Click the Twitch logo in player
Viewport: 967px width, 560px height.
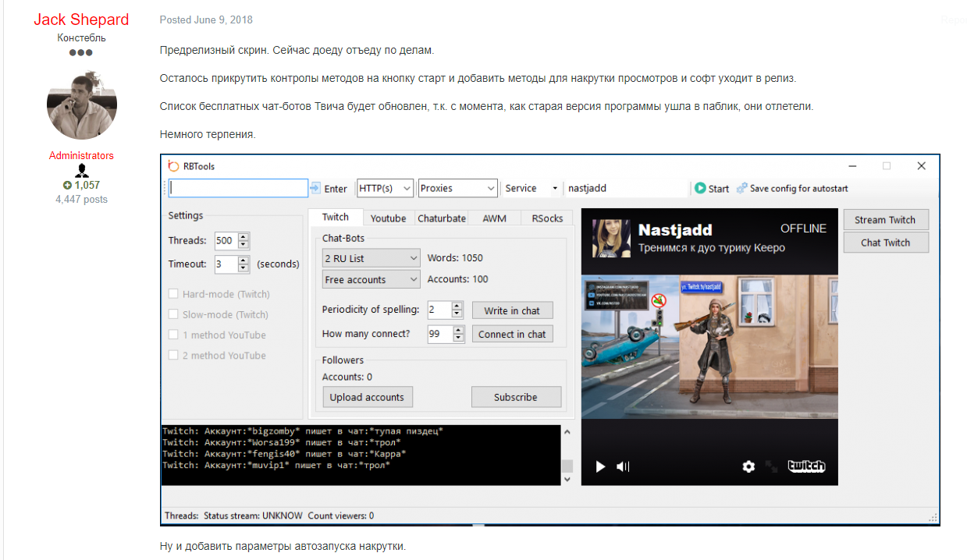pos(805,466)
